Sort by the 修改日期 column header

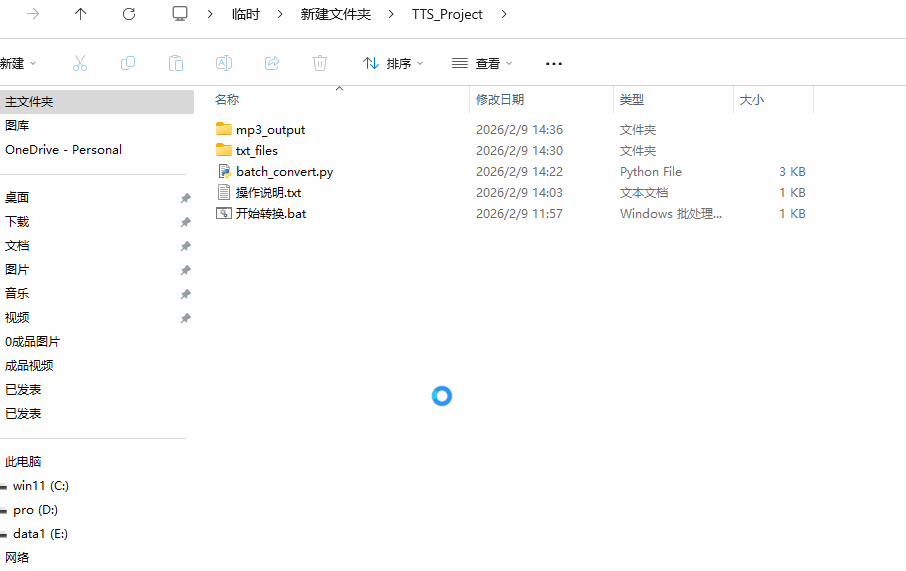click(x=500, y=99)
